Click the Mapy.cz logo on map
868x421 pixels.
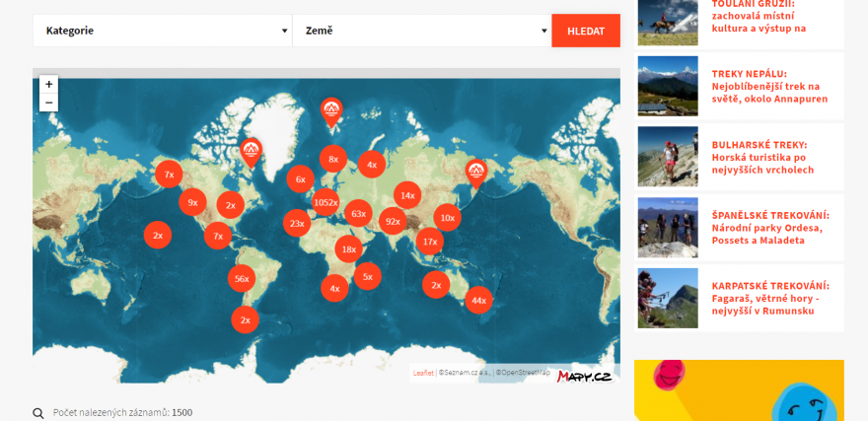click(x=583, y=376)
